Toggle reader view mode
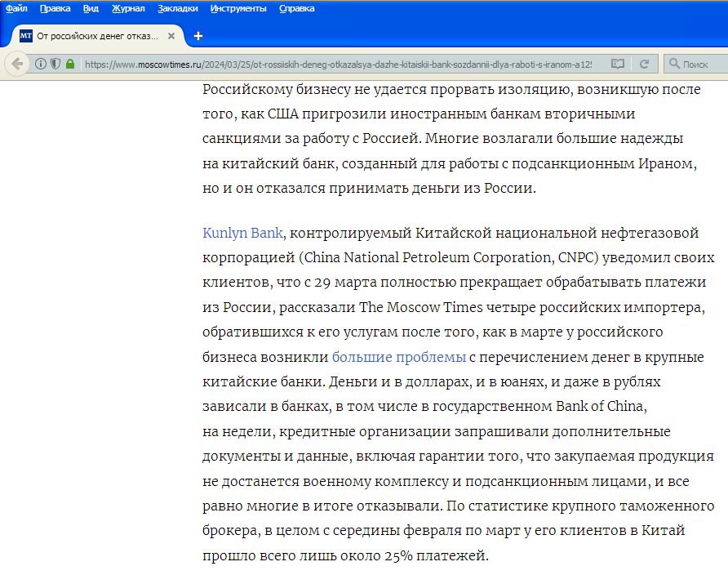 [618, 64]
